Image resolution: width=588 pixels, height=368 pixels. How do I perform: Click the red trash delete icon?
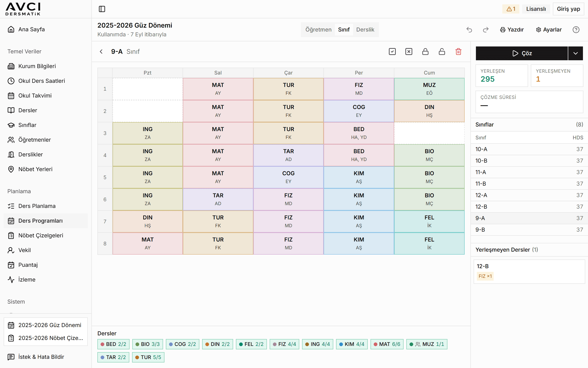click(458, 52)
